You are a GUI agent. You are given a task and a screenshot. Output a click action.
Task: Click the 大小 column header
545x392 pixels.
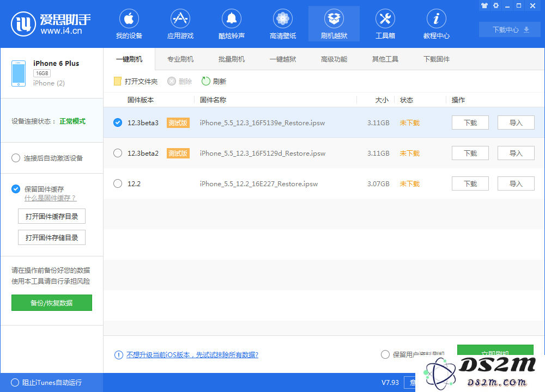[381, 100]
